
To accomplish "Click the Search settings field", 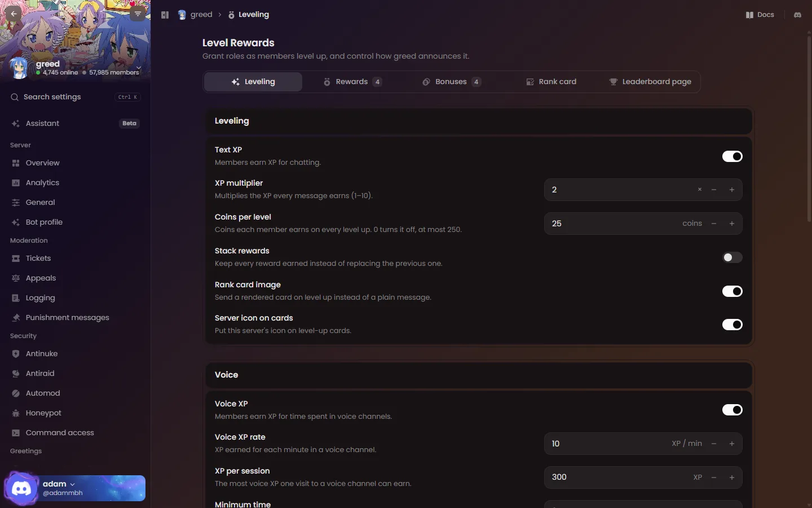I will pos(75,97).
